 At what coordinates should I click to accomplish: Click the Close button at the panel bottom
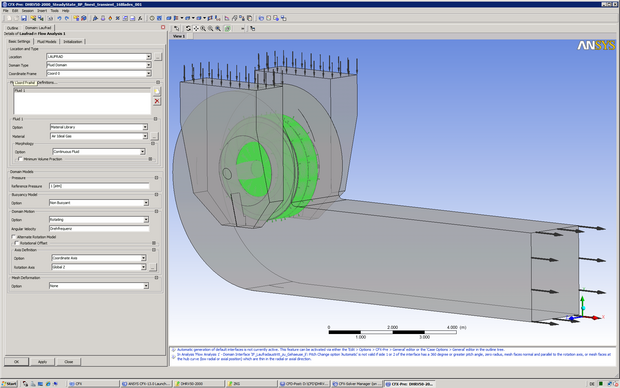pyautogui.click(x=68, y=362)
